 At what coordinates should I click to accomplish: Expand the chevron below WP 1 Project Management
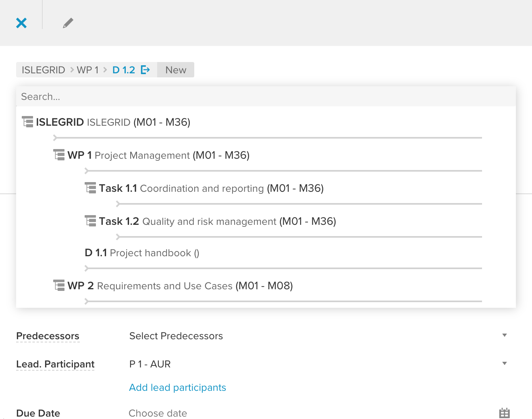(x=87, y=171)
